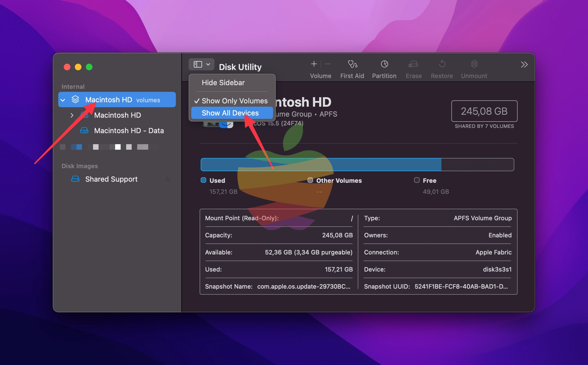Zoom the window with green button

(x=89, y=67)
